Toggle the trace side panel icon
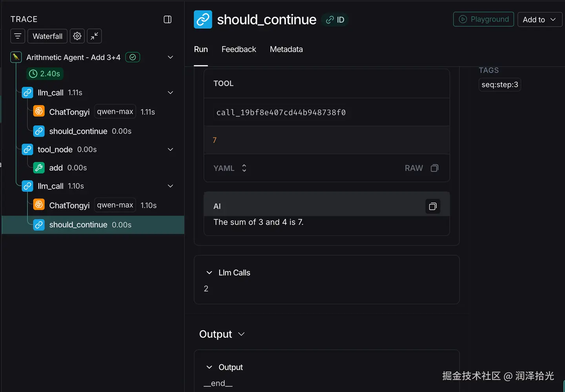 168,20
